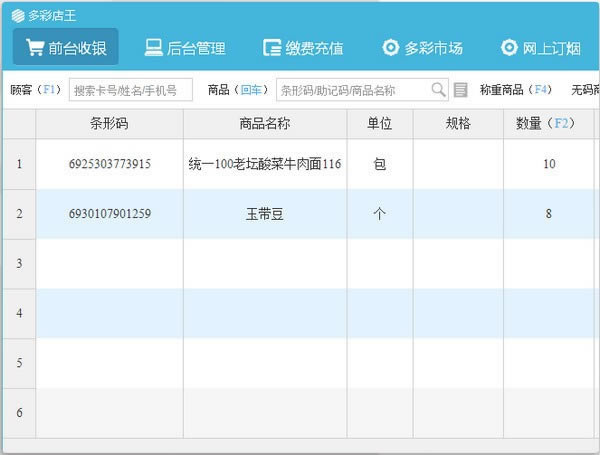Select barcode 6925303773915
The height and width of the screenshot is (455, 600).
tap(110, 164)
